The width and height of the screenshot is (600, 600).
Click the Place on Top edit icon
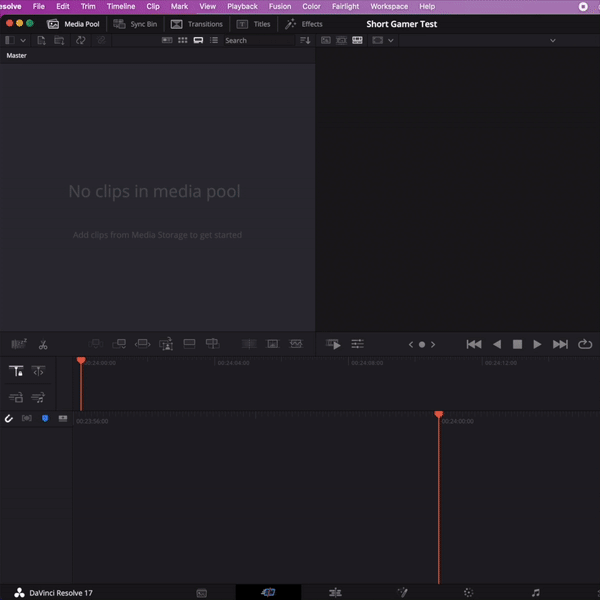[x=189, y=344]
